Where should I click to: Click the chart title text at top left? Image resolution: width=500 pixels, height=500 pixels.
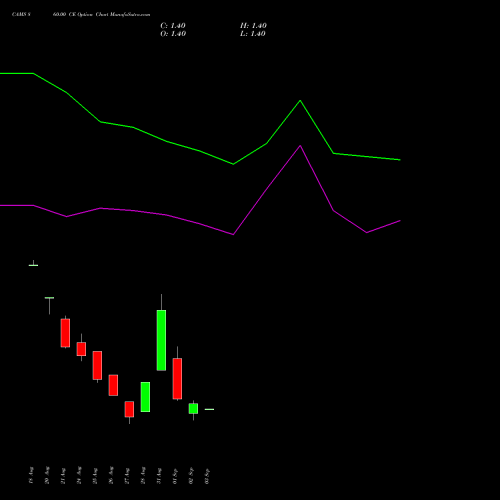coord(81,15)
